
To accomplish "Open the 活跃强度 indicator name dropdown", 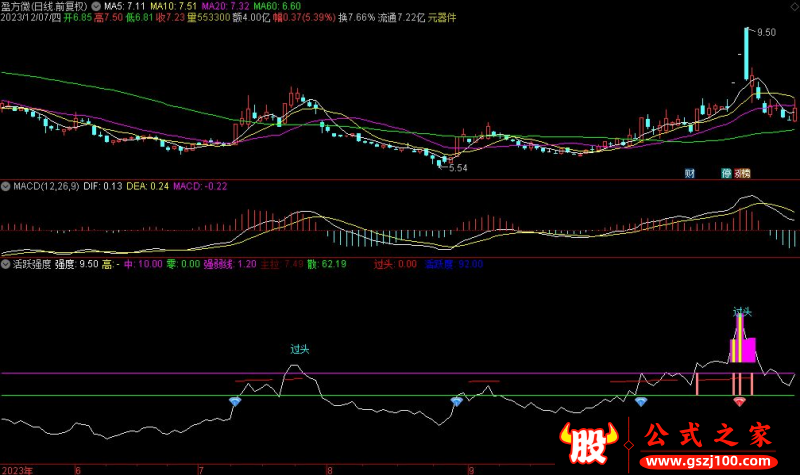I will [x=32, y=264].
